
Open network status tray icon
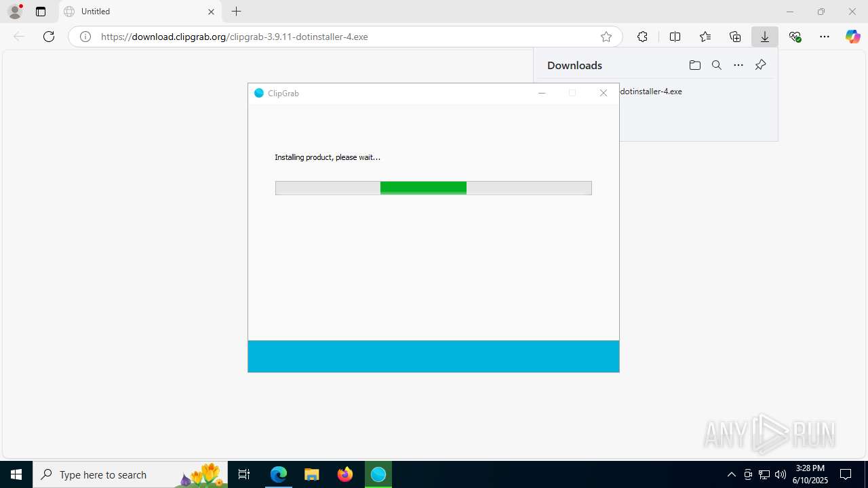(x=764, y=474)
